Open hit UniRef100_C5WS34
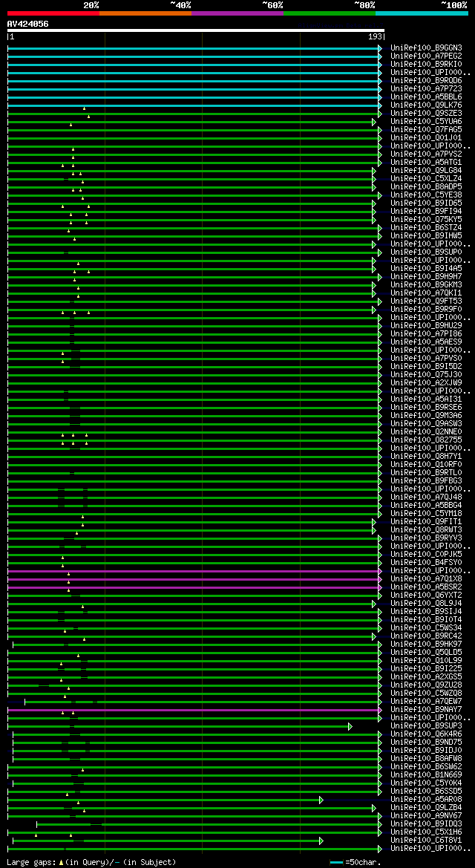 click(426, 629)
